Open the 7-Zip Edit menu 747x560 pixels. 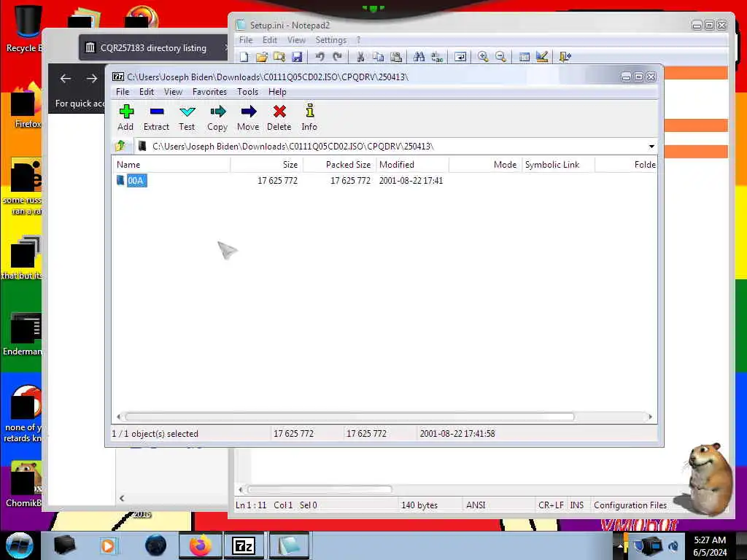click(146, 92)
